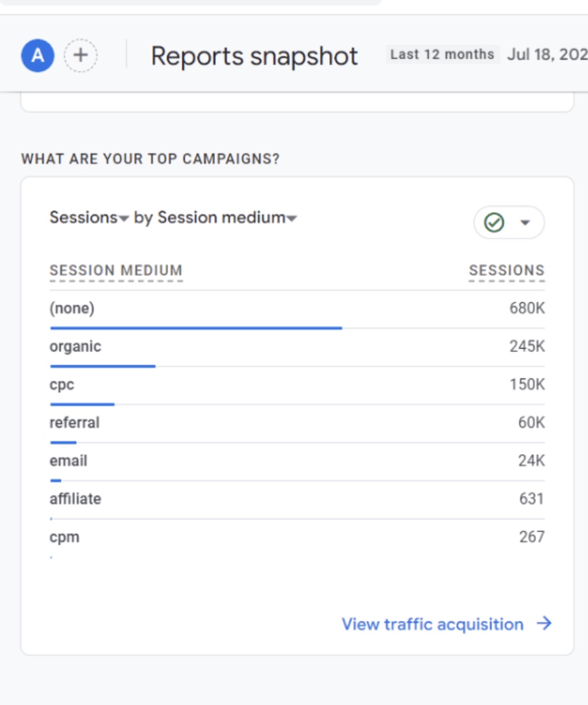Open View traffic acquisition link
The width and height of the screenshot is (588, 705).
click(431, 624)
